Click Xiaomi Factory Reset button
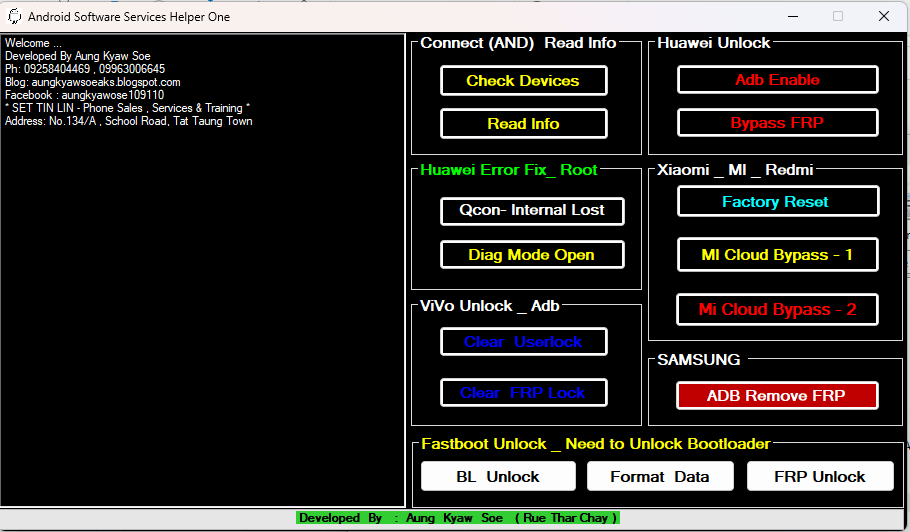 [778, 201]
